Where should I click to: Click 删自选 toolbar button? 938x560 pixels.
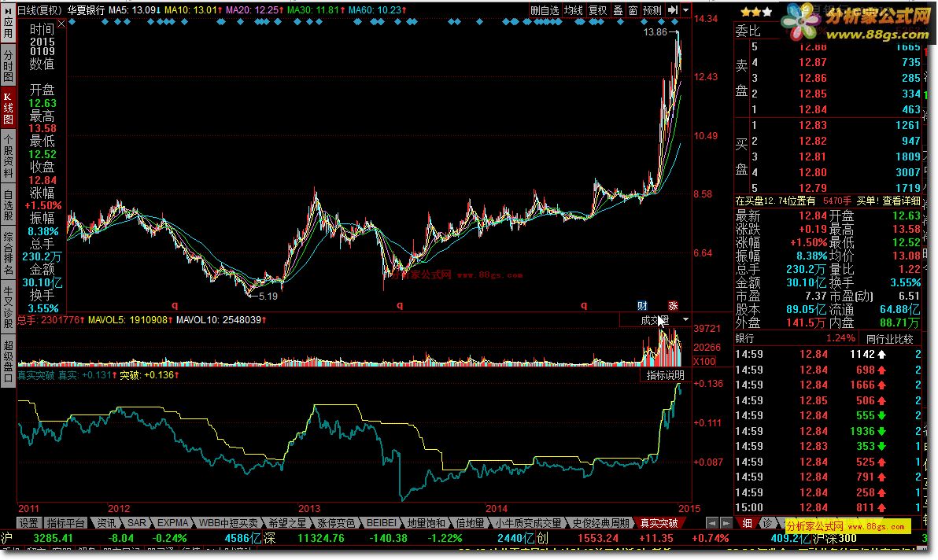pos(545,10)
